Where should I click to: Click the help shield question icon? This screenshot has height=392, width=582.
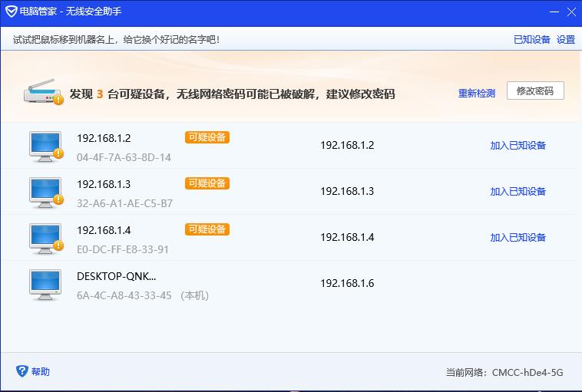coord(22,371)
